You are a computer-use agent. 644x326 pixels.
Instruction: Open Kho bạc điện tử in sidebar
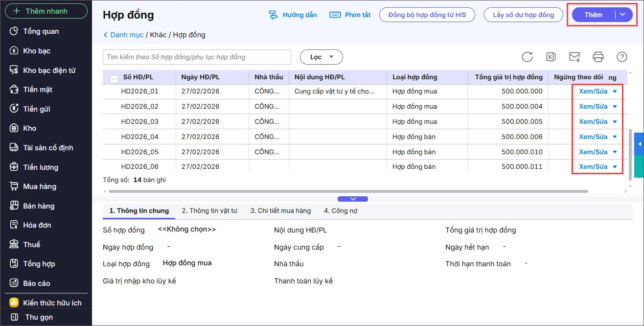[49, 70]
